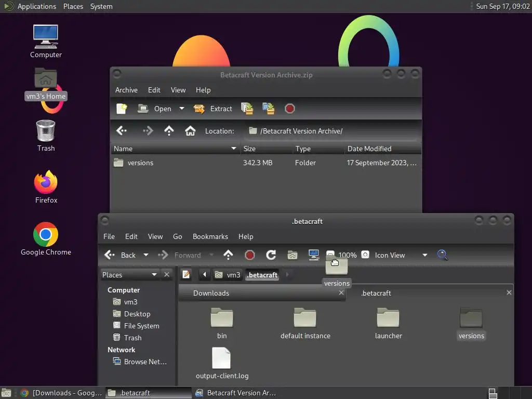
Task: Close the Places sidebar
Action: (x=167, y=274)
